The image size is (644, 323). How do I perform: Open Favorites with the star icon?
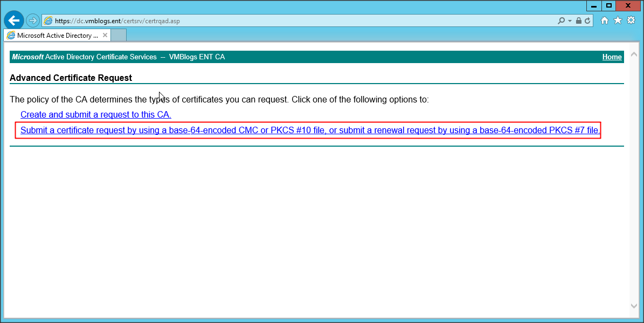pyautogui.click(x=618, y=20)
